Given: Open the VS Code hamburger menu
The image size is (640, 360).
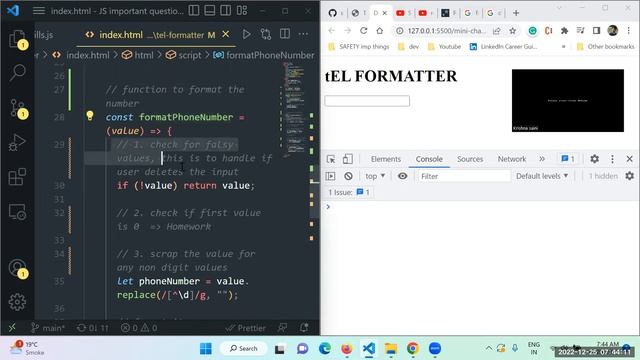Looking at the screenshot, I should point(39,11).
